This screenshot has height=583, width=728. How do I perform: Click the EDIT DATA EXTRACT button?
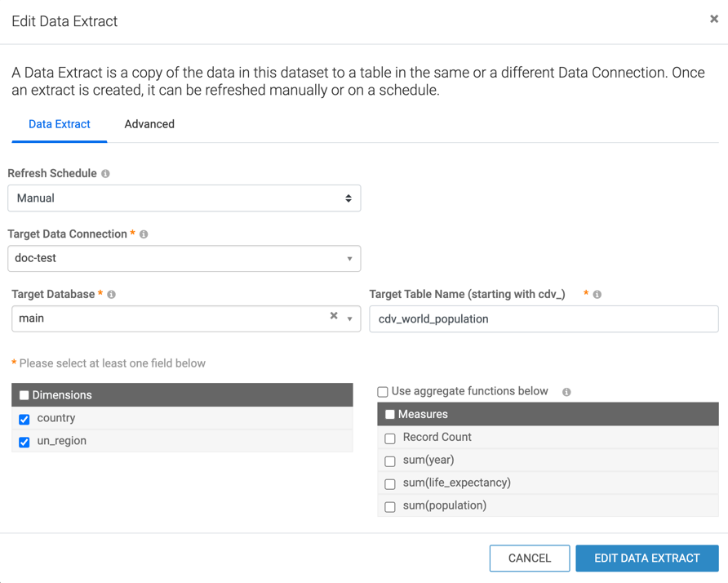(x=647, y=558)
